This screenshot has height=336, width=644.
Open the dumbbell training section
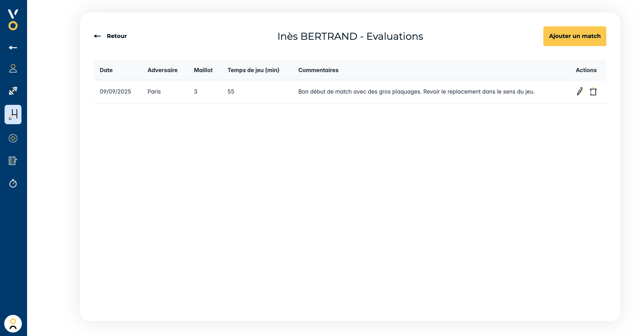pos(13,91)
